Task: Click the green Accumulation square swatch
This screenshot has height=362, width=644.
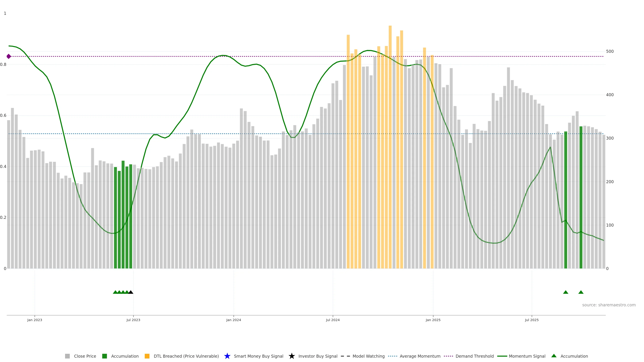Action: 104,356
